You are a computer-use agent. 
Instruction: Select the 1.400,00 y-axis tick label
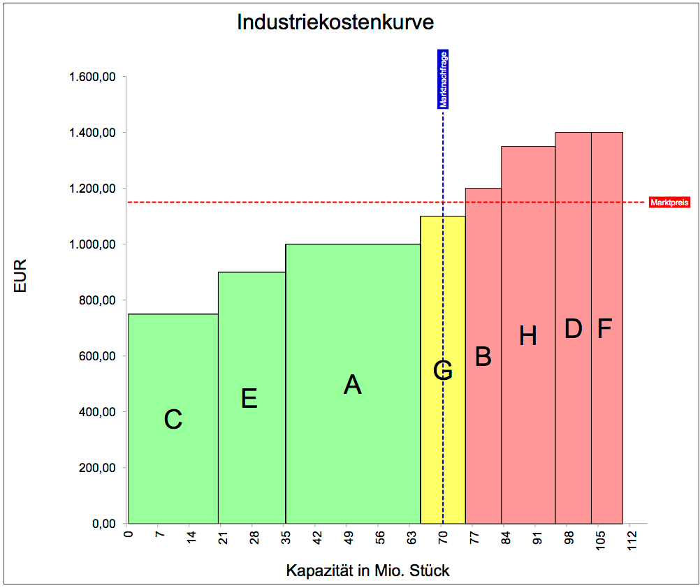[x=92, y=133]
